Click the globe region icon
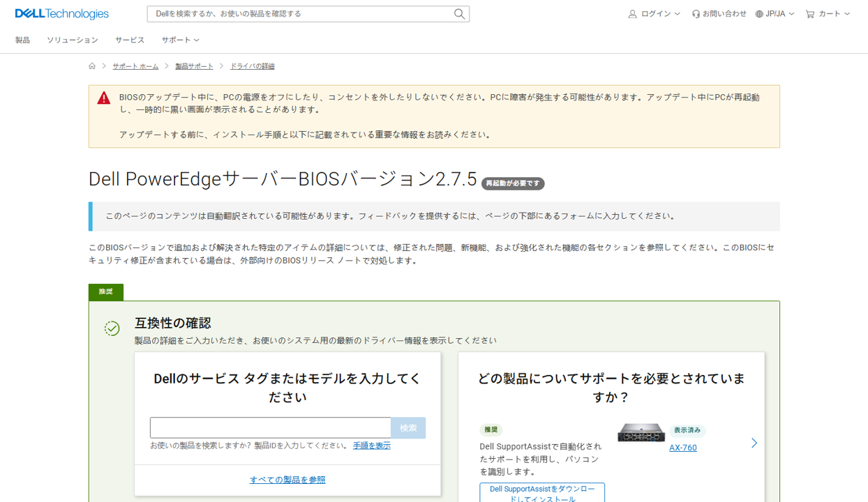 pyautogui.click(x=759, y=14)
